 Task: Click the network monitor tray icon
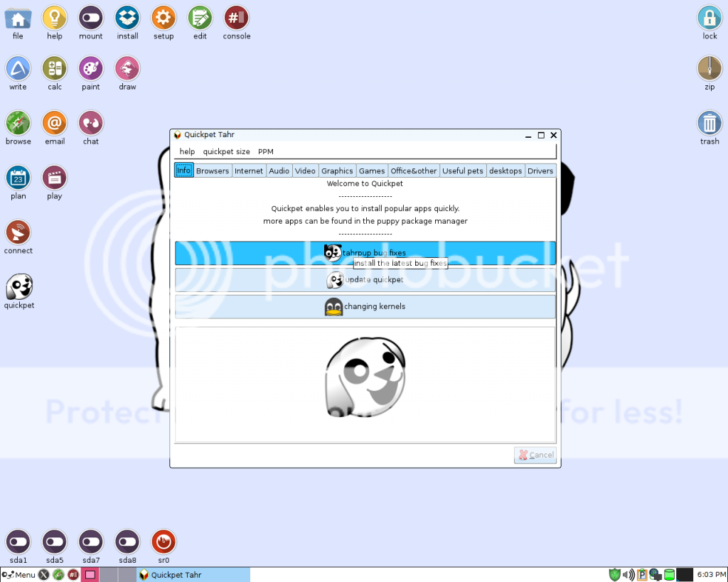pos(654,574)
